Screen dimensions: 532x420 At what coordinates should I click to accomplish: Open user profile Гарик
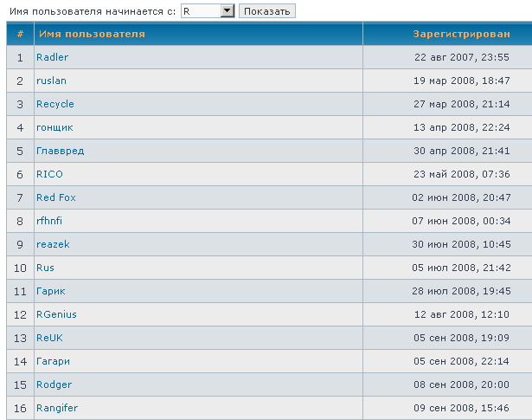[51, 291]
